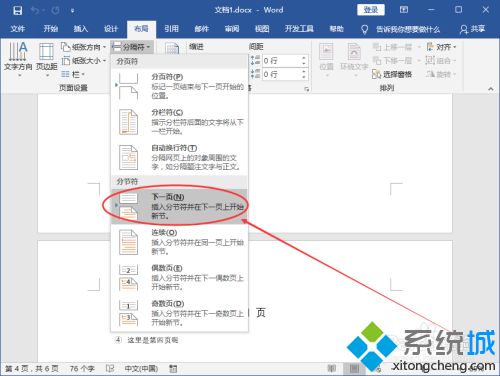Click the macro recording icon in status bar
The image size is (500, 376).
[173, 369]
